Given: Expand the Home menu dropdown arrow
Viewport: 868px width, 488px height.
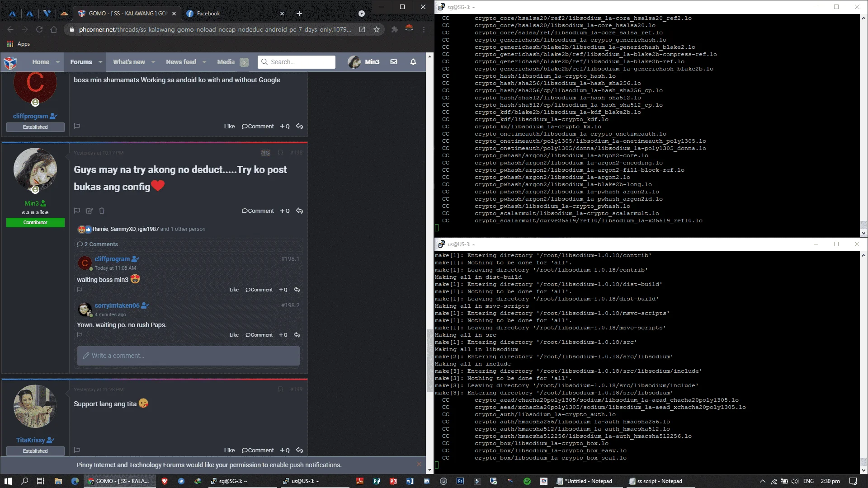Looking at the screenshot, I should [x=57, y=62].
